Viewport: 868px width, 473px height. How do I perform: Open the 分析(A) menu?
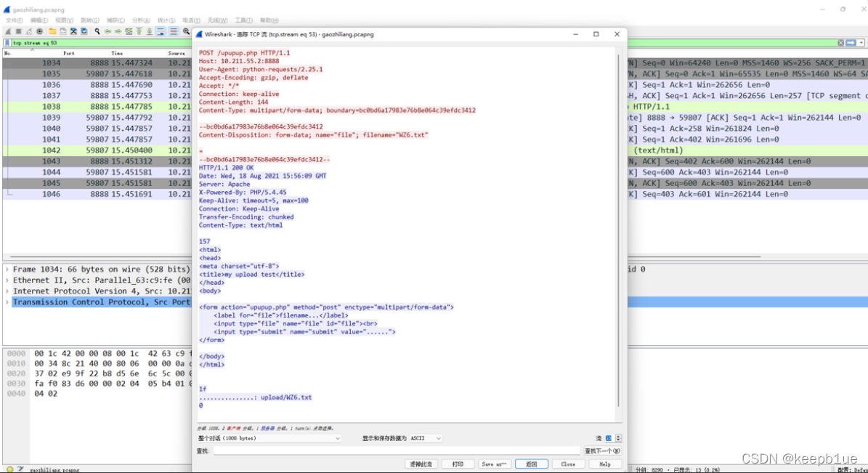coord(141,20)
